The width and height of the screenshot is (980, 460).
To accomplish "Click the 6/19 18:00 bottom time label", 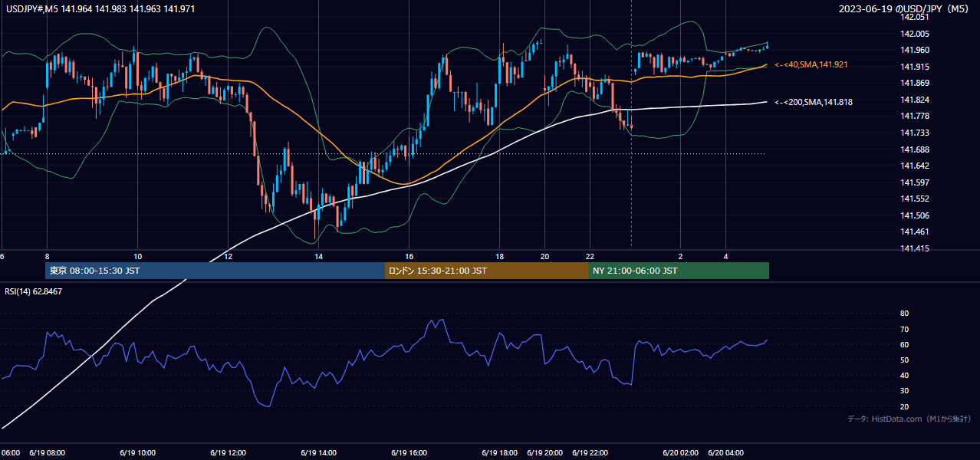I will [x=500, y=453].
